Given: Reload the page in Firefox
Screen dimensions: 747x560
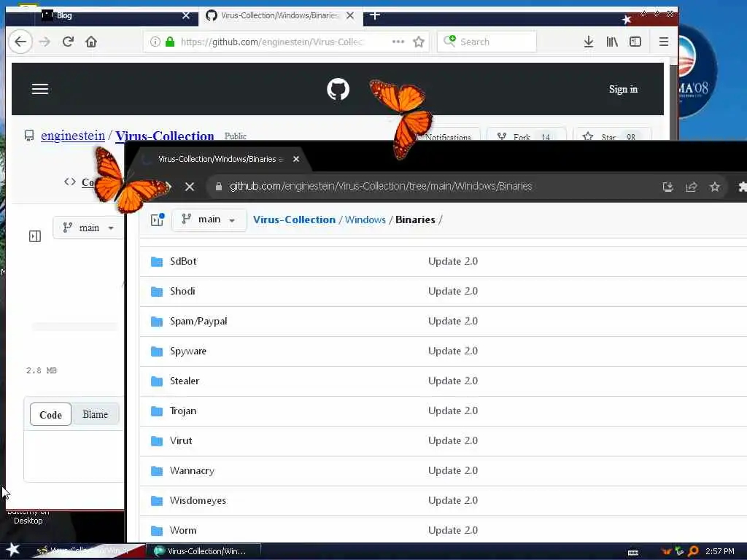Looking at the screenshot, I should 68,42.
